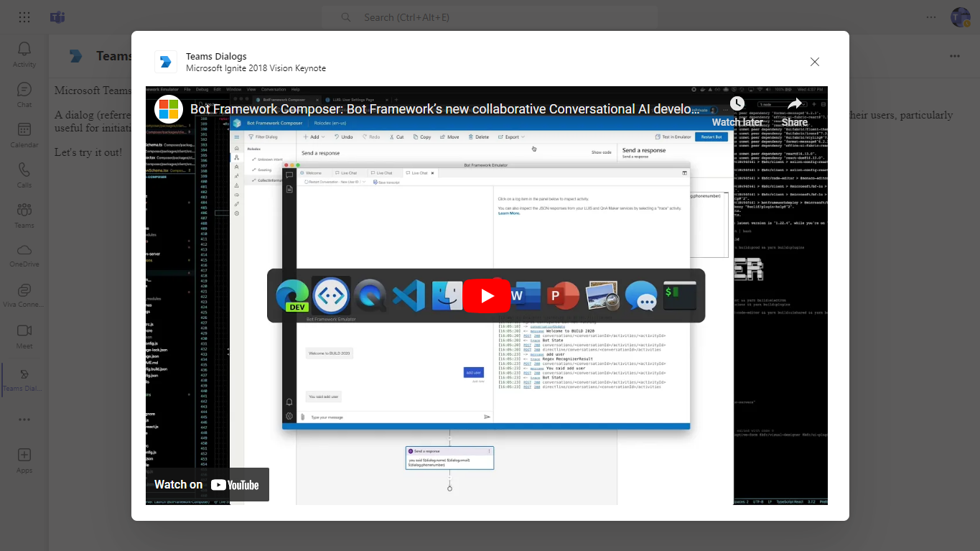Open Calendar in the Teams sidebar

24,135
